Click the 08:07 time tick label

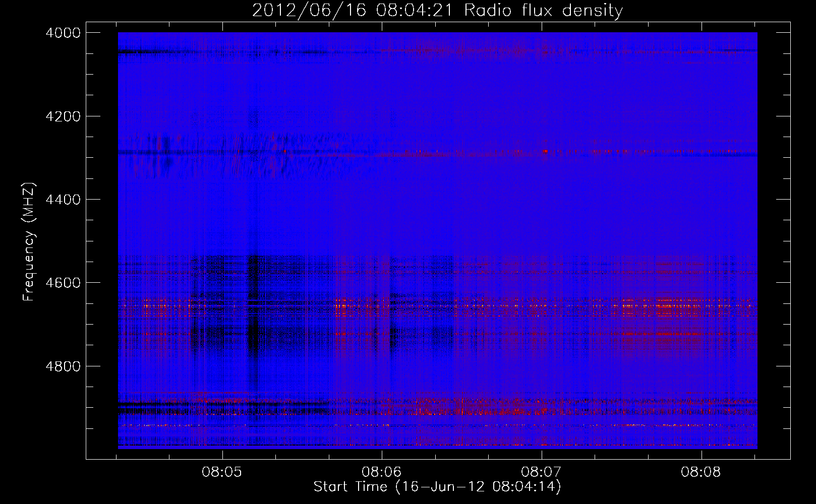(x=541, y=472)
